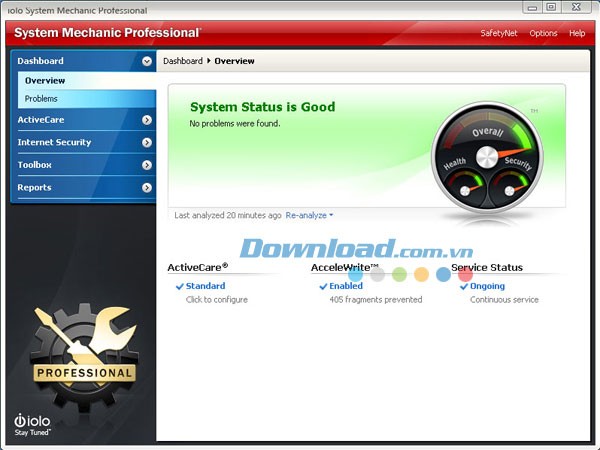
Task: Click the Dashboard breadcrumb link
Action: (x=183, y=61)
